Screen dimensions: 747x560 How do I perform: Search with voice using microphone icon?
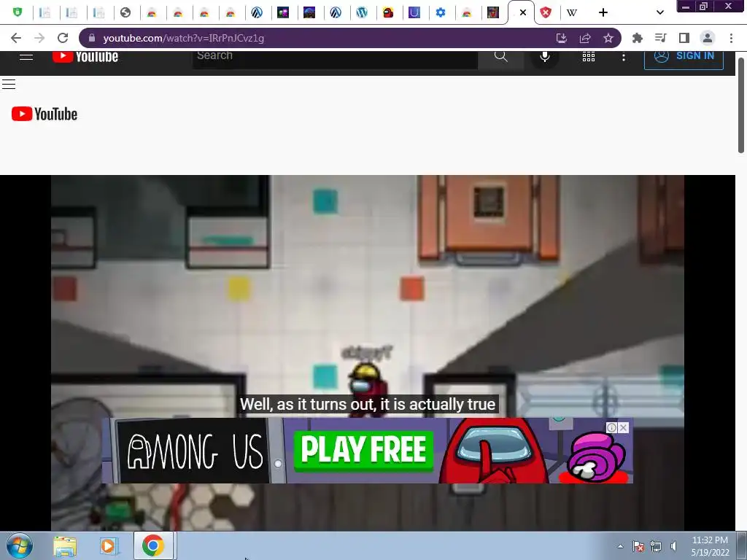click(x=544, y=56)
